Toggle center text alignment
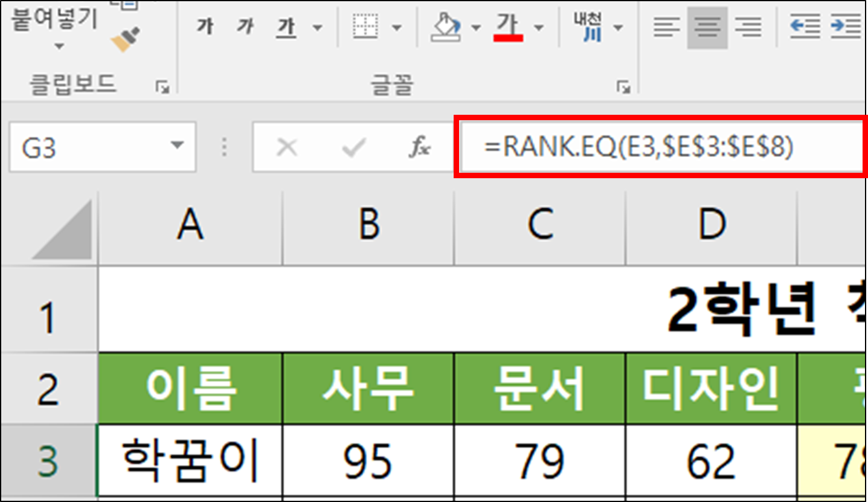 (707, 26)
